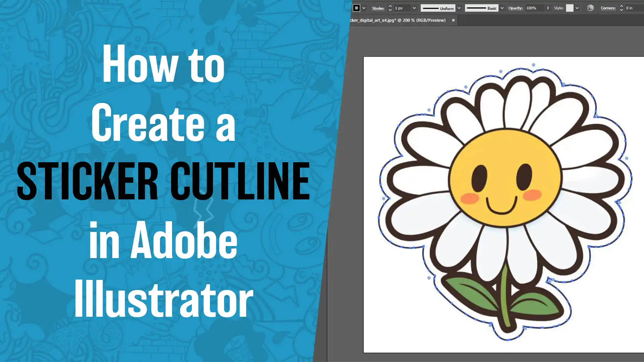The height and width of the screenshot is (362, 644).
Task: Select the Basic brush definition box
Action: 481,8
